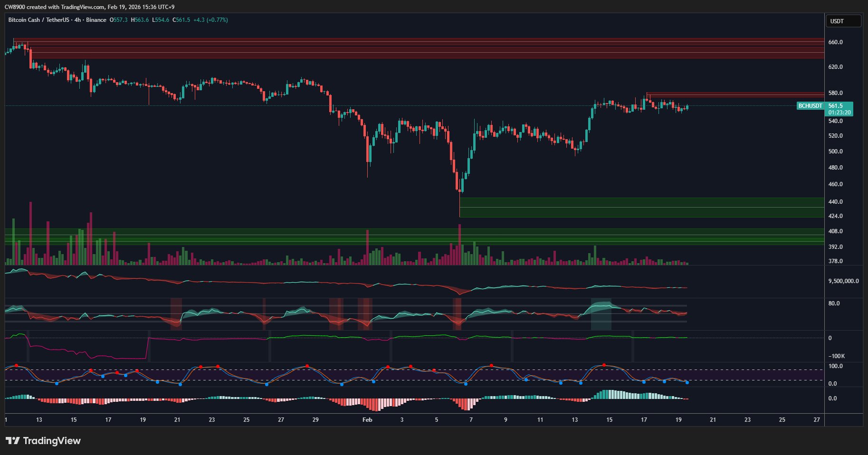868x455 pixels.
Task: Select the 440.0 price axis label
Action: click(835, 202)
